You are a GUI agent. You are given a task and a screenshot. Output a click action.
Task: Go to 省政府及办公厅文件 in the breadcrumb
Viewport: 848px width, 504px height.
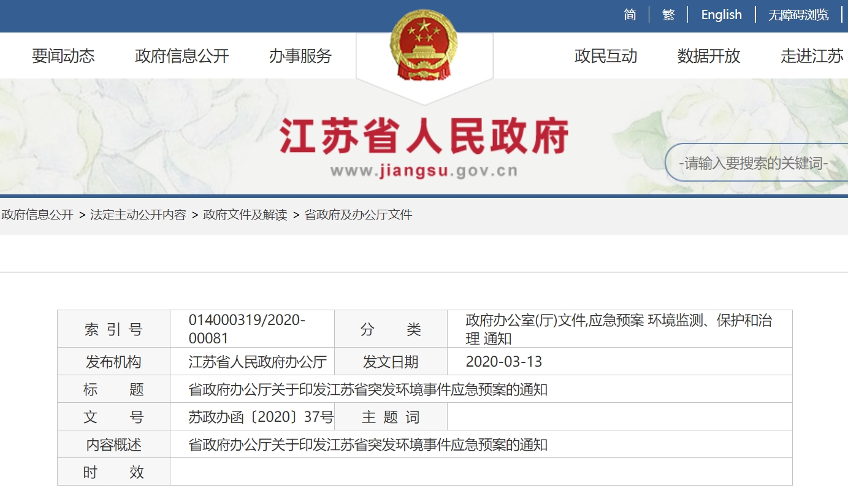(x=358, y=215)
